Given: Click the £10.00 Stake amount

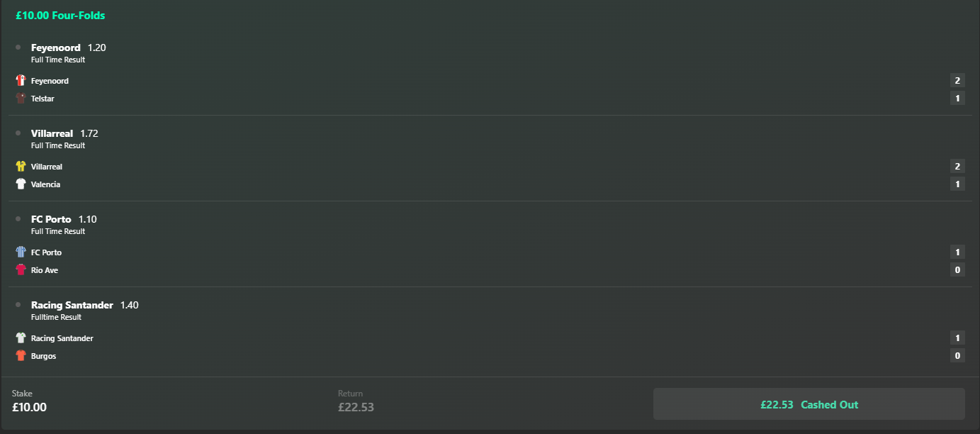Looking at the screenshot, I should click(x=29, y=407).
